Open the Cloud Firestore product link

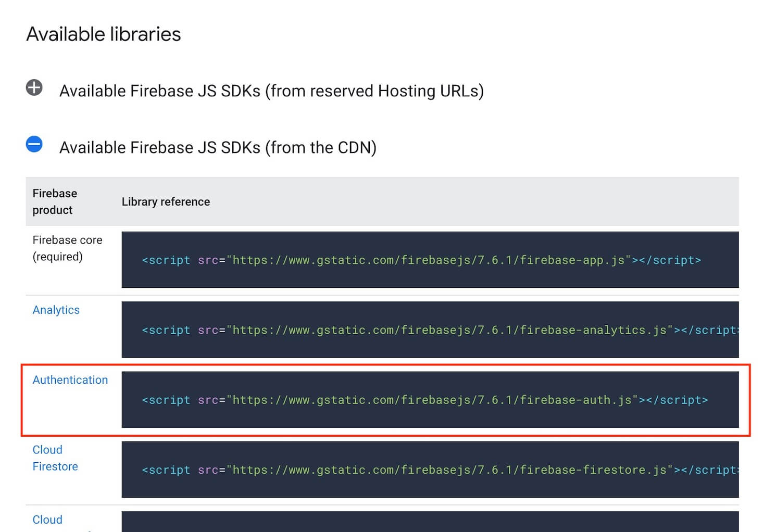click(55, 458)
